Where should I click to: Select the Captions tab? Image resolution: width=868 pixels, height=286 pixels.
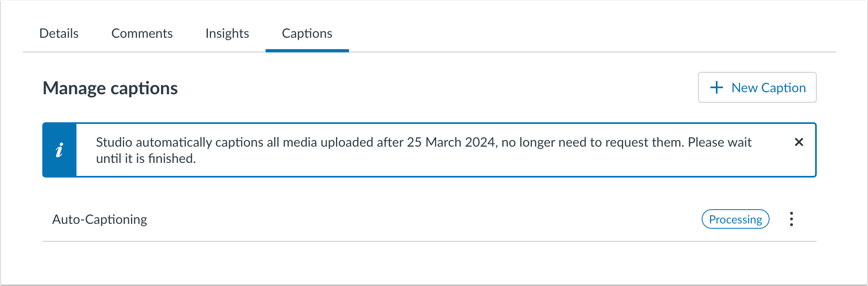[x=307, y=33]
